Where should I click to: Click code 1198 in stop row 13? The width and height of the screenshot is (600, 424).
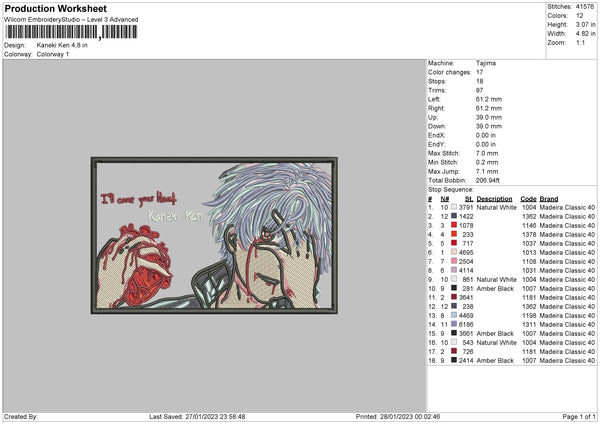[529, 316]
